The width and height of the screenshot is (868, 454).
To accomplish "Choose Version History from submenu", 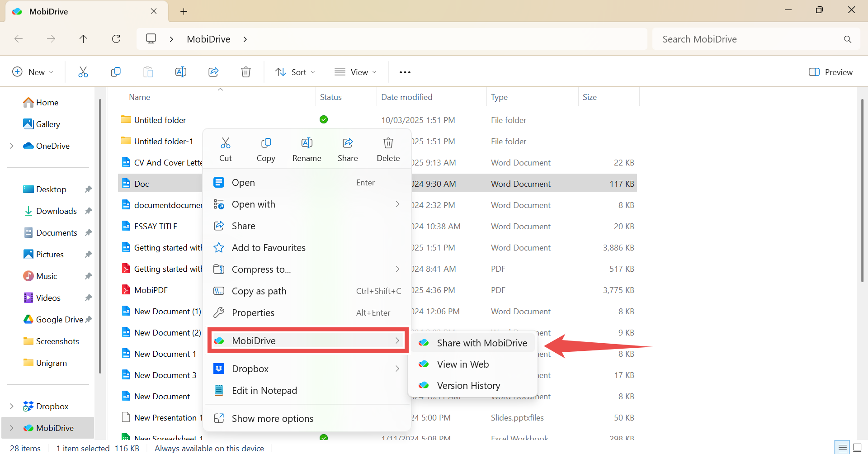I will click(x=468, y=385).
